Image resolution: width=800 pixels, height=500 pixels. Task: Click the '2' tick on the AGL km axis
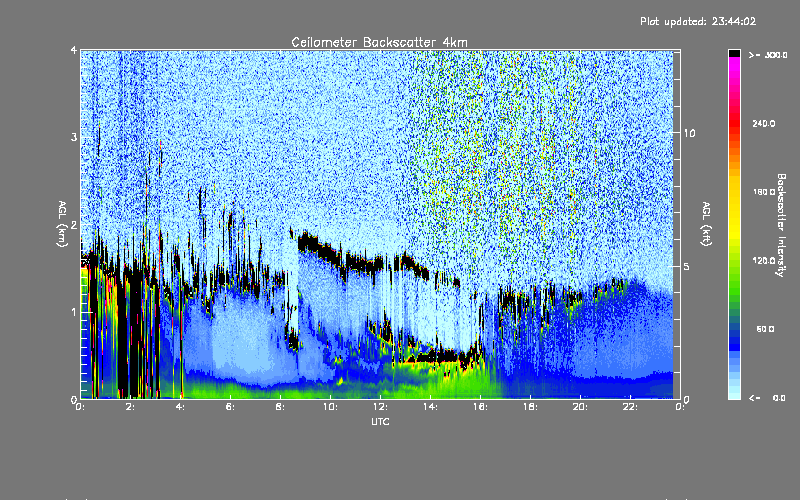pyautogui.click(x=74, y=225)
